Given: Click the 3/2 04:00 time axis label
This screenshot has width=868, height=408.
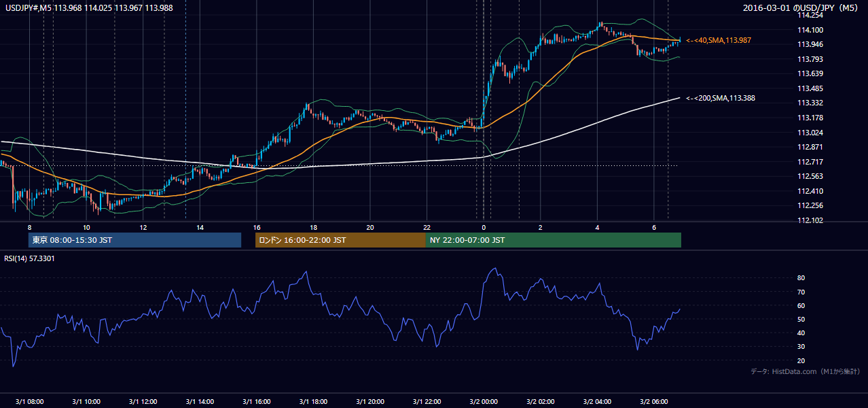Looking at the screenshot, I should point(597,401).
